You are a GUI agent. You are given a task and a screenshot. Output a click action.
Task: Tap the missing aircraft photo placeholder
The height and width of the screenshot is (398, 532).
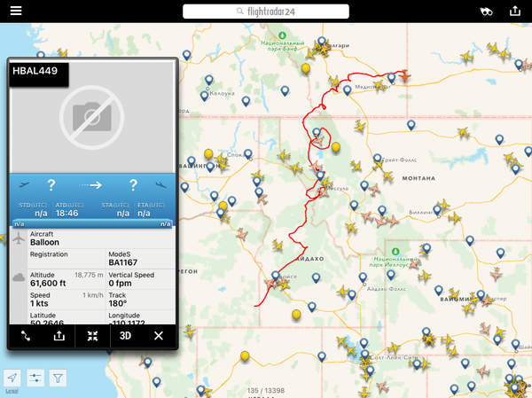(92, 116)
